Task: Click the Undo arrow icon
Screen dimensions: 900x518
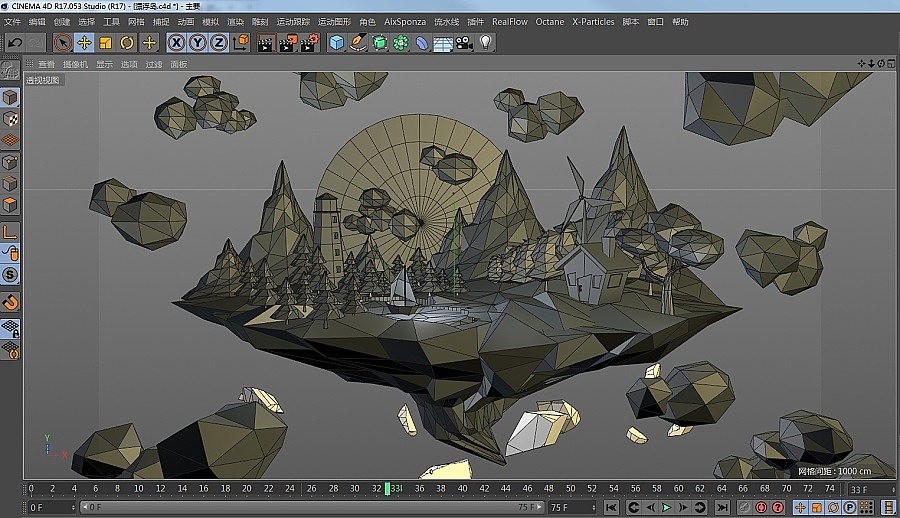Action: 15,42
